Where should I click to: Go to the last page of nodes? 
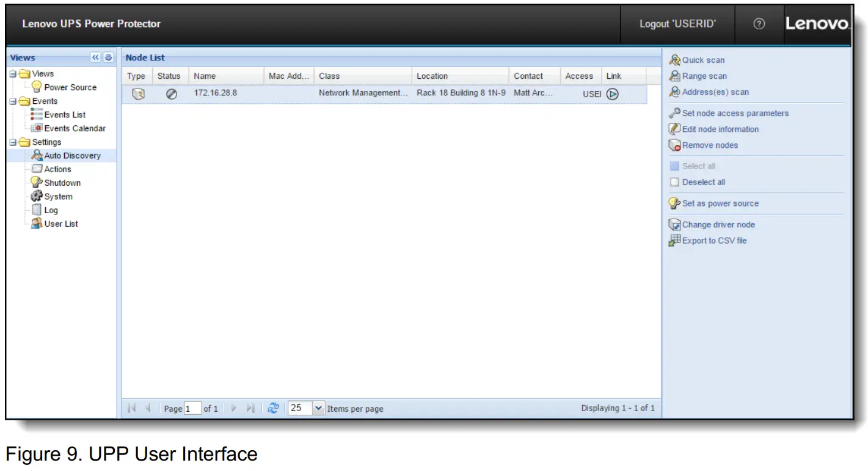250,408
